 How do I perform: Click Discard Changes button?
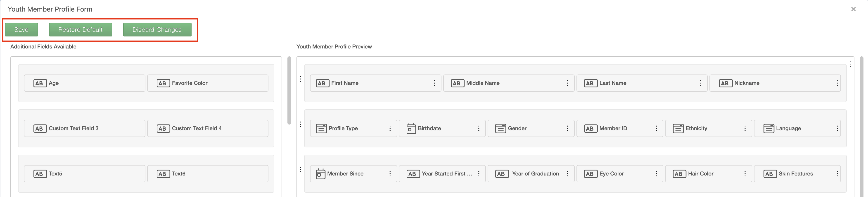click(157, 30)
